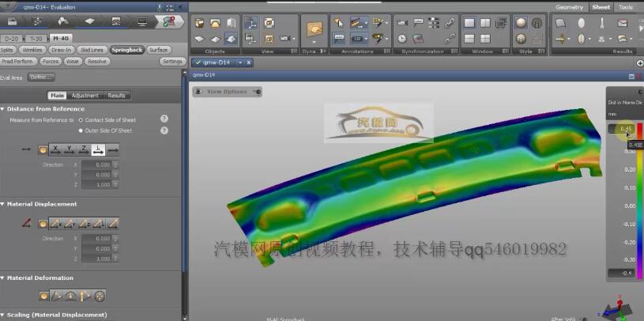Collapse the Material Displacement section
644x321 pixels.
3,204
